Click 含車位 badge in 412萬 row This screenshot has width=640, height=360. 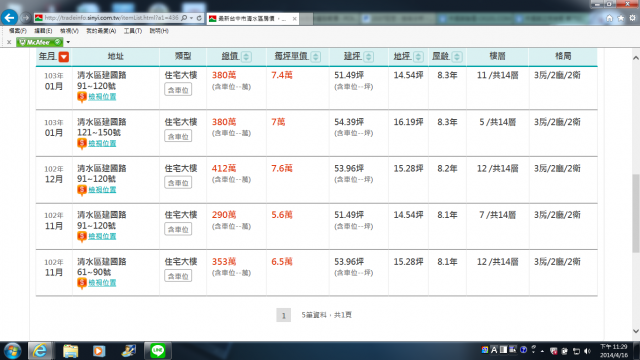[178, 183]
